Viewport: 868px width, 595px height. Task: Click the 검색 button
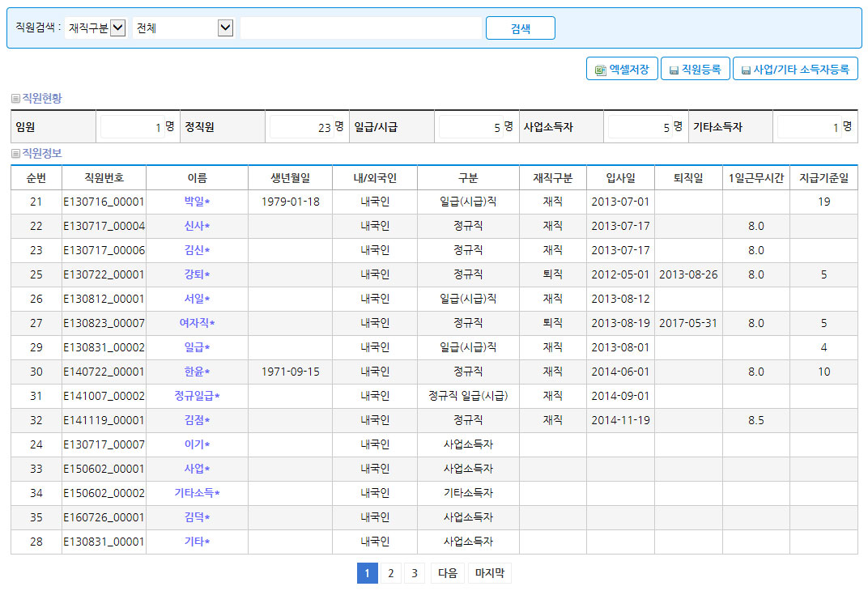[x=521, y=28]
